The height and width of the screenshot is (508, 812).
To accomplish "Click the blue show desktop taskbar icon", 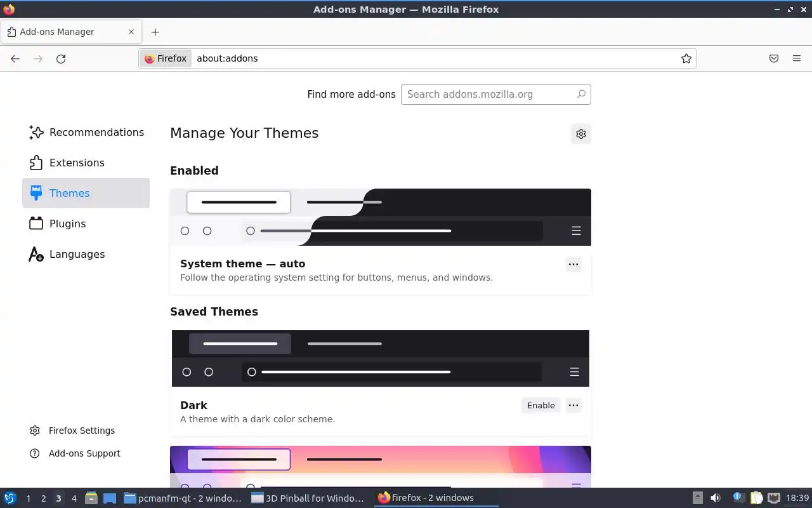I will (x=109, y=498).
